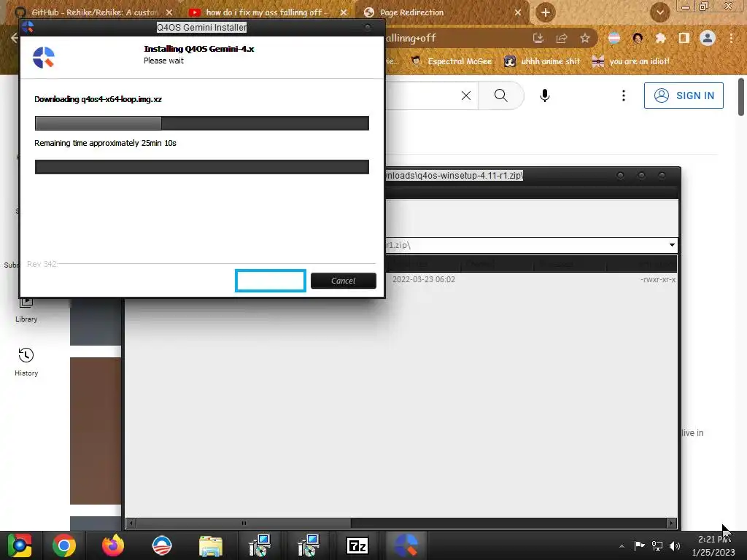Close the YouTube search tab

343,12
